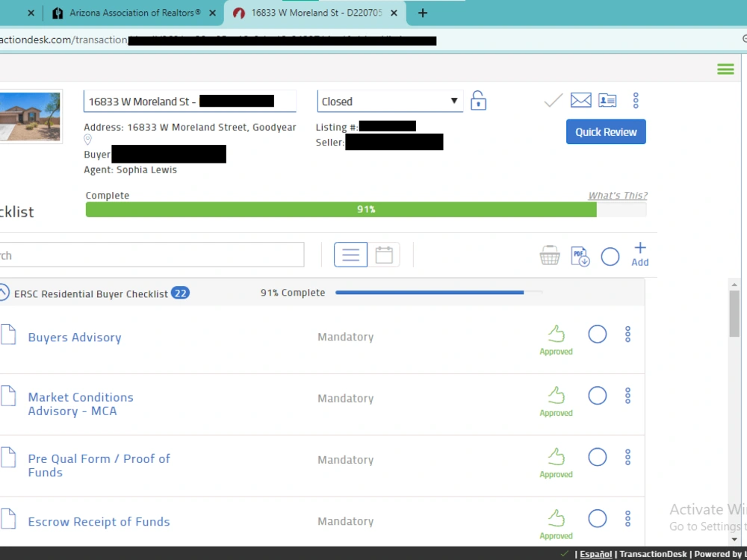
Task: Close the 16833 W Moreland St tab
Action: pyautogui.click(x=394, y=13)
